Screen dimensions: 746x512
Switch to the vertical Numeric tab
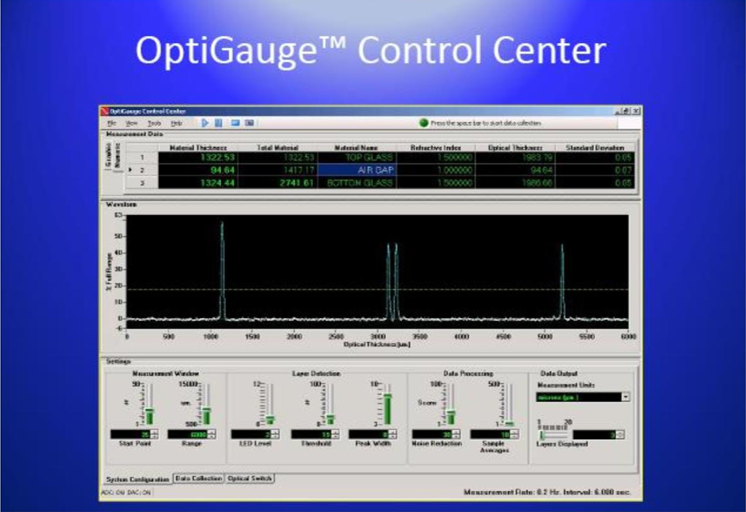118,155
